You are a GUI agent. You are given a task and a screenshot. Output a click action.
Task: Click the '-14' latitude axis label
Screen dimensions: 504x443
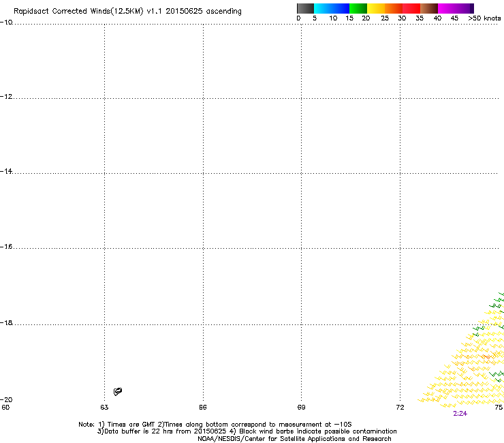coord(6,171)
